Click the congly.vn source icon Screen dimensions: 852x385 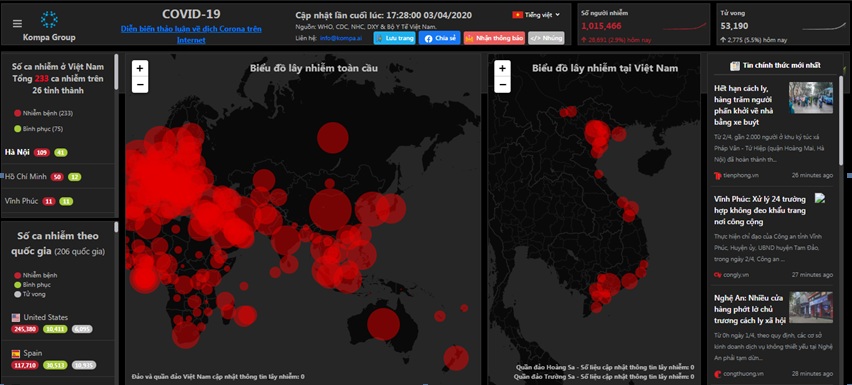click(x=718, y=275)
